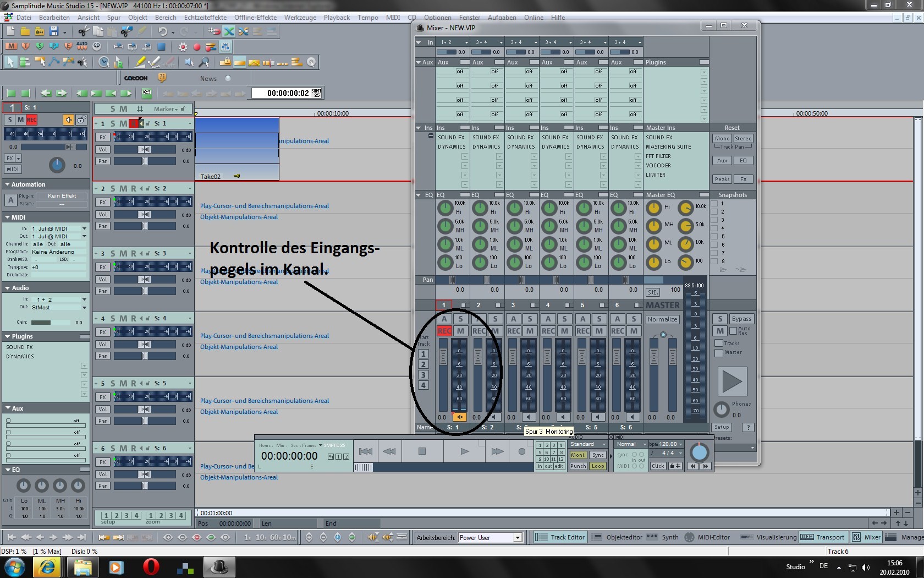Viewport: 924px width, 578px height.
Task: Open the Normal MIDI mode dropdown
Action: 631,444
